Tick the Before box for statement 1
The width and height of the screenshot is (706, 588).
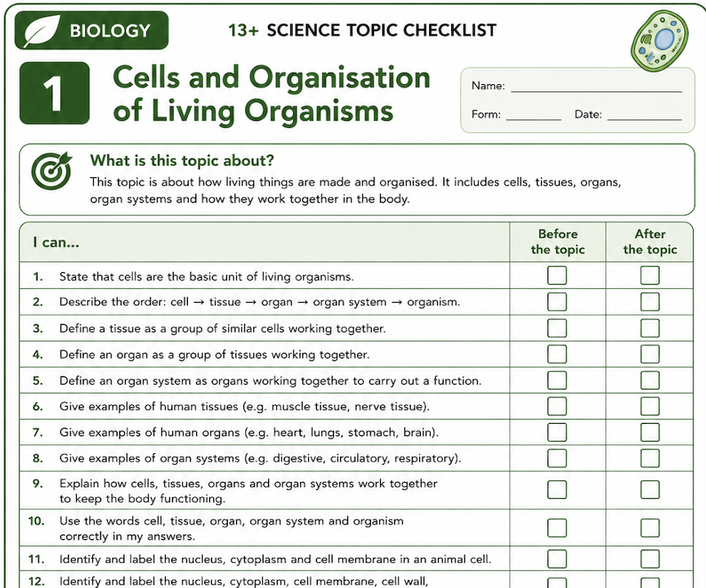(557, 275)
